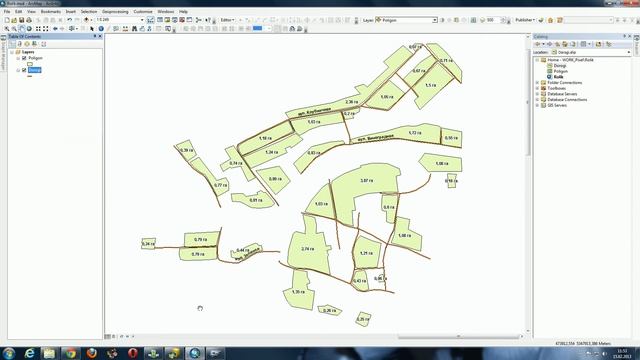Open the Editor dropdown menu
The width and height of the screenshot is (640, 360).
227,20
